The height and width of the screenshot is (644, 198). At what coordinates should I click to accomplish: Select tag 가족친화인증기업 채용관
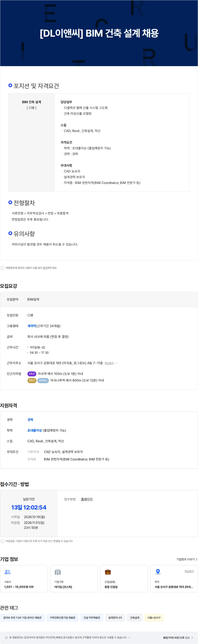pyautogui.click(x=62, y=617)
